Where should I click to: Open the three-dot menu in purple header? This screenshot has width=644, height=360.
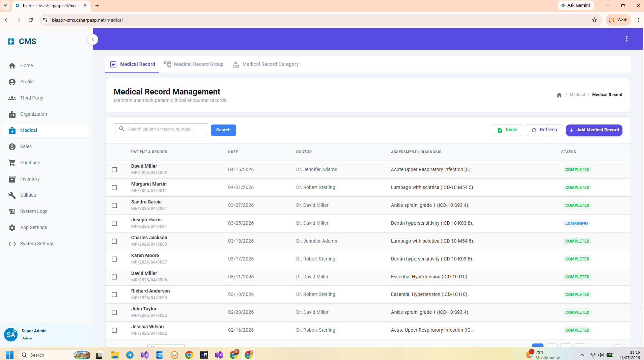click(x=627, y=39)
